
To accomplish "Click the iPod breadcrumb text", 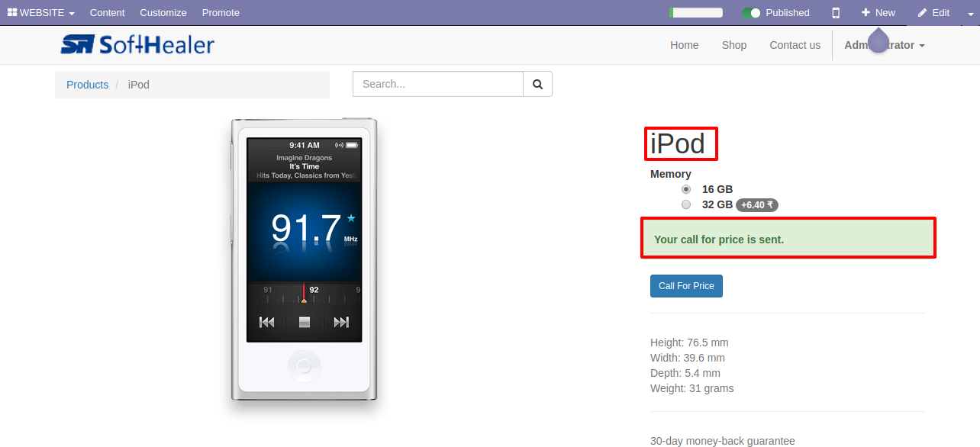I will pyautogui.click(x=139, y=85).
